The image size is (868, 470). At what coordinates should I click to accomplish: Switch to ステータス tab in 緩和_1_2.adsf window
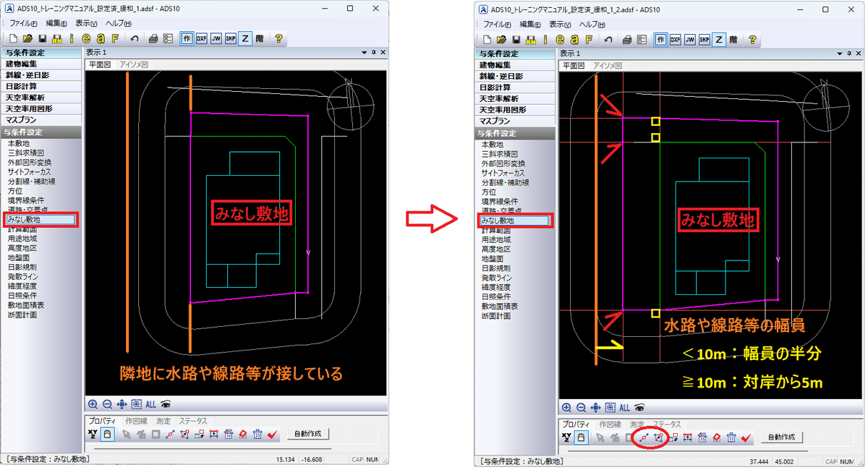pyautogui.click(x=668, y=424)
